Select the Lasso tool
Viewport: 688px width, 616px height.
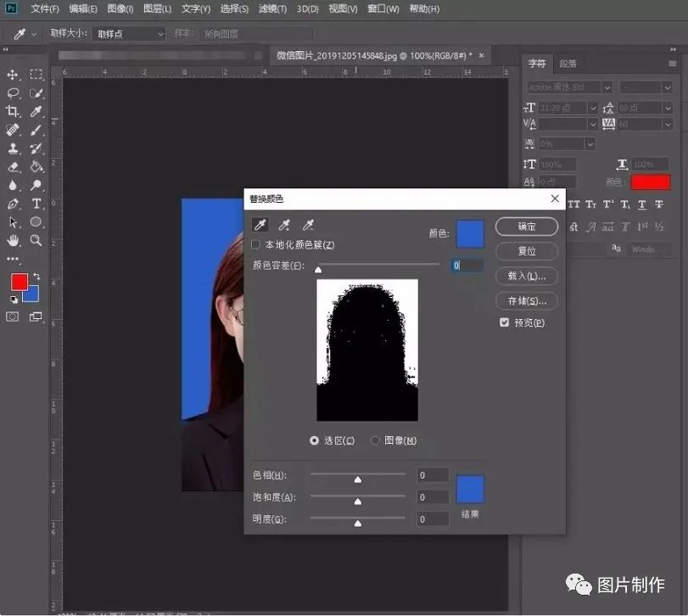[x=14, y=93]
